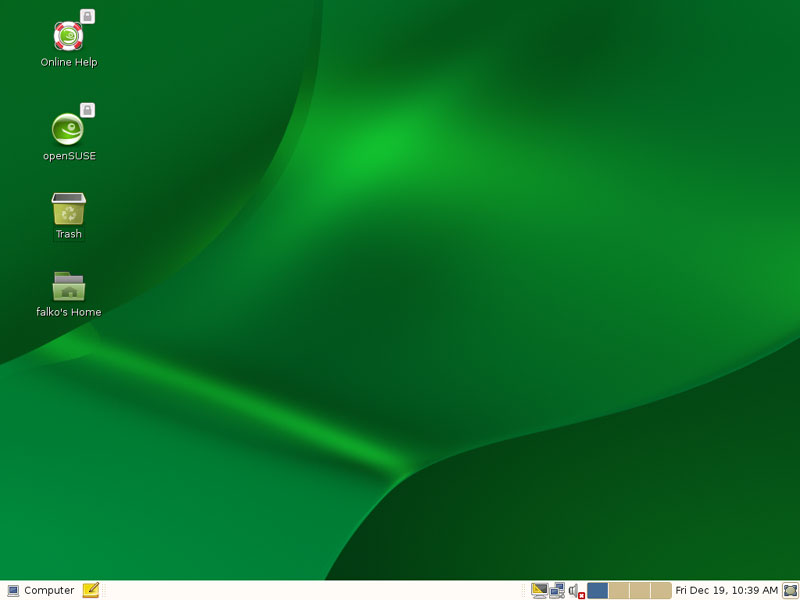Click the muted volume speaker icon
800x600 pixels.
click(x=576, y=591)
